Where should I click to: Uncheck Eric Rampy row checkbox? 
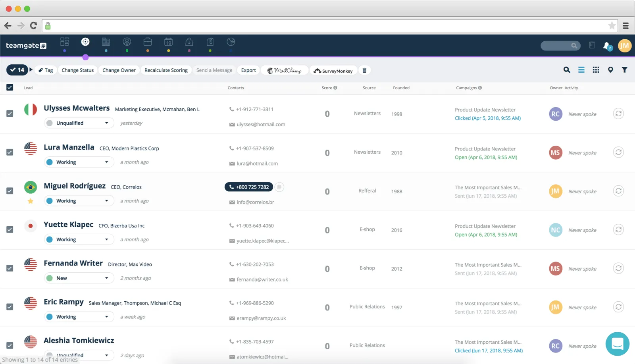(10, 307)
